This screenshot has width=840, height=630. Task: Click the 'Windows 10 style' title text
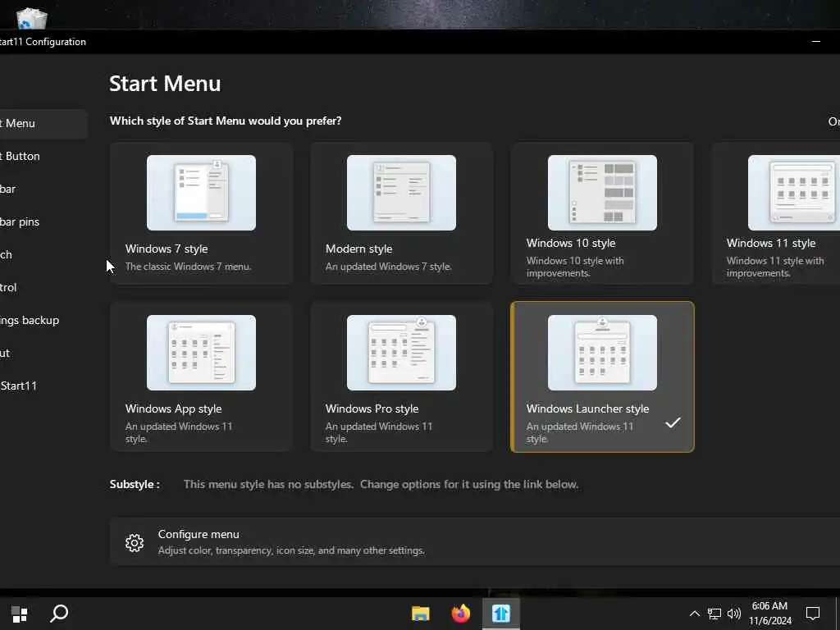[571, 243]
